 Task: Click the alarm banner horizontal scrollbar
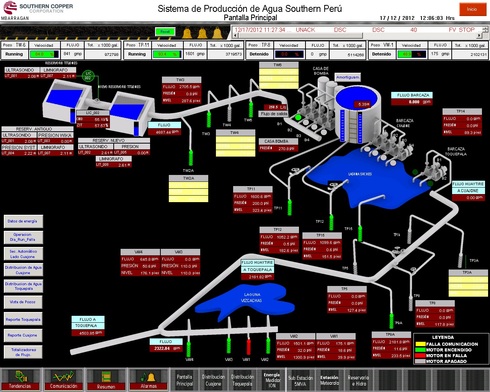click(x=355, y=36)
